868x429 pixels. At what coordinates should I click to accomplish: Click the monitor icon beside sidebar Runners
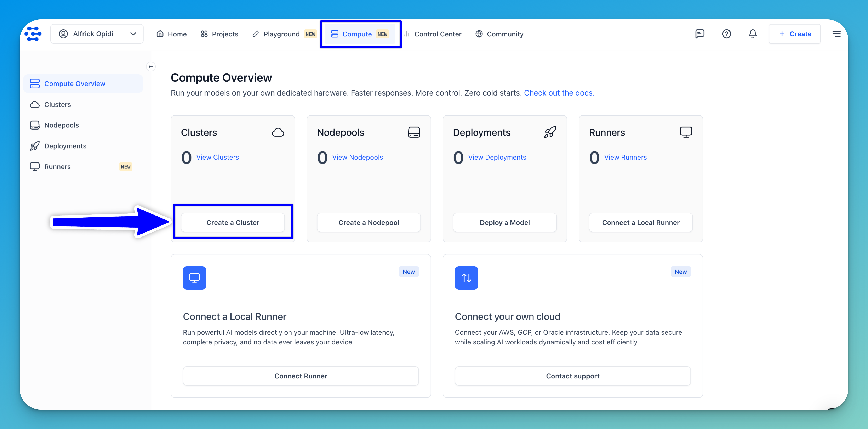point(35,167)
